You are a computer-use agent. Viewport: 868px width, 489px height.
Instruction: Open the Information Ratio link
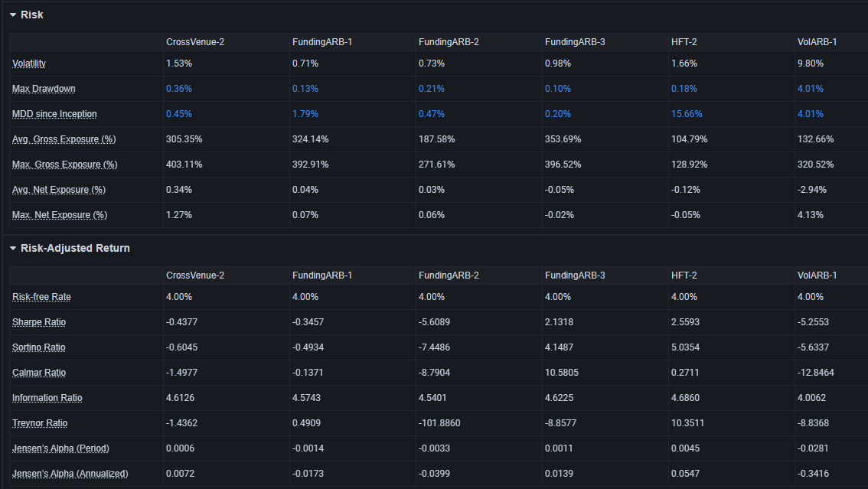(47, 398)
